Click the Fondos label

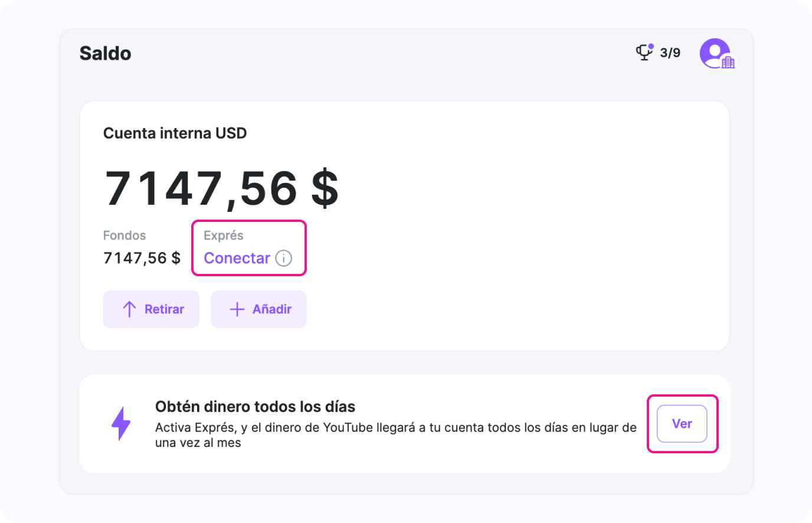(x=125, y=236)
